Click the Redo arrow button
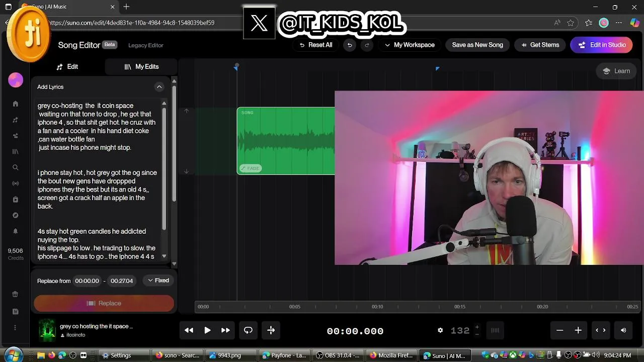The width and height of the screenshot is (644, 362). tap(367, 45)
